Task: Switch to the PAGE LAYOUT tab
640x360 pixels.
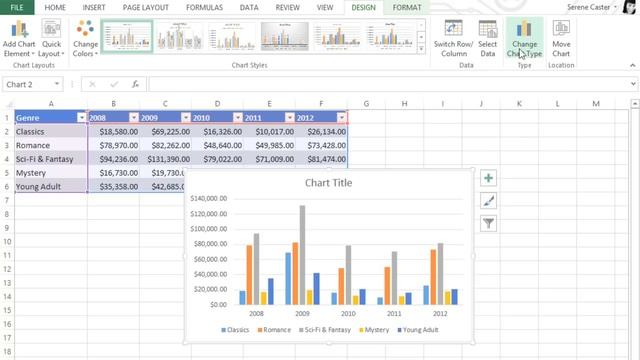Action: pos(146,7)
